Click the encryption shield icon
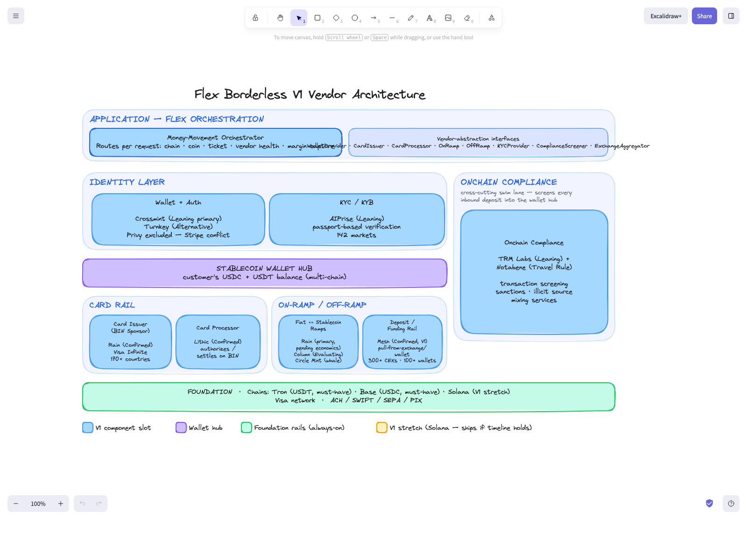Viewport: 747px width, 560px height. [709, 503]
